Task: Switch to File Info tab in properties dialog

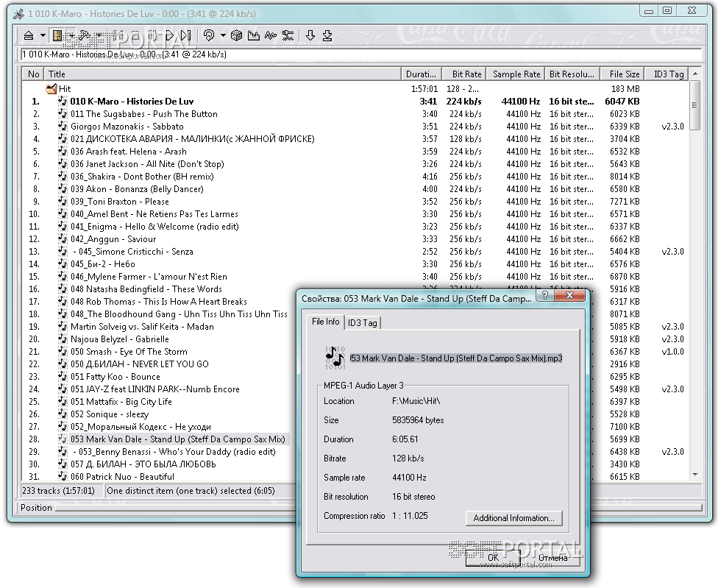Action: [x=326, y=322]
